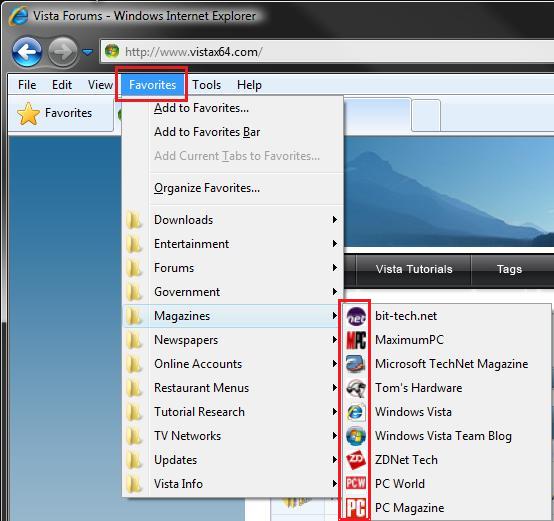Click the Restaurant Menus folder icon
554x521 pixels.
click(134, 388)
